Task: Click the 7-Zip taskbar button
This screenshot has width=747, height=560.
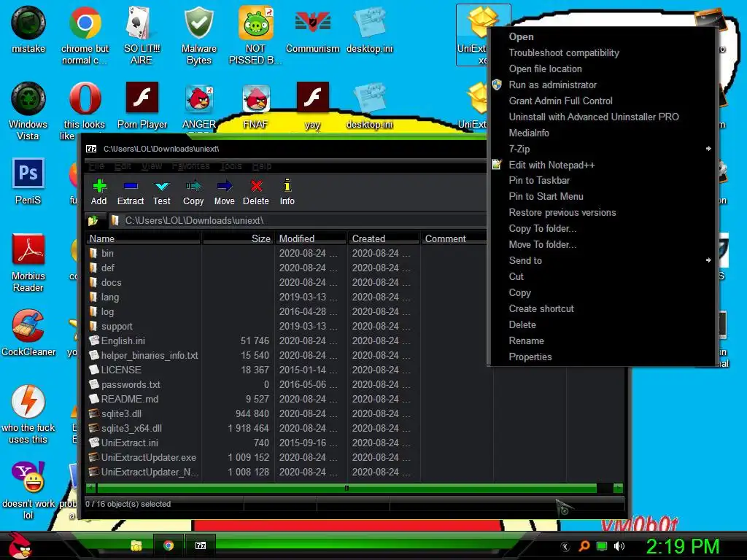Action: click(x=201, y=545)
